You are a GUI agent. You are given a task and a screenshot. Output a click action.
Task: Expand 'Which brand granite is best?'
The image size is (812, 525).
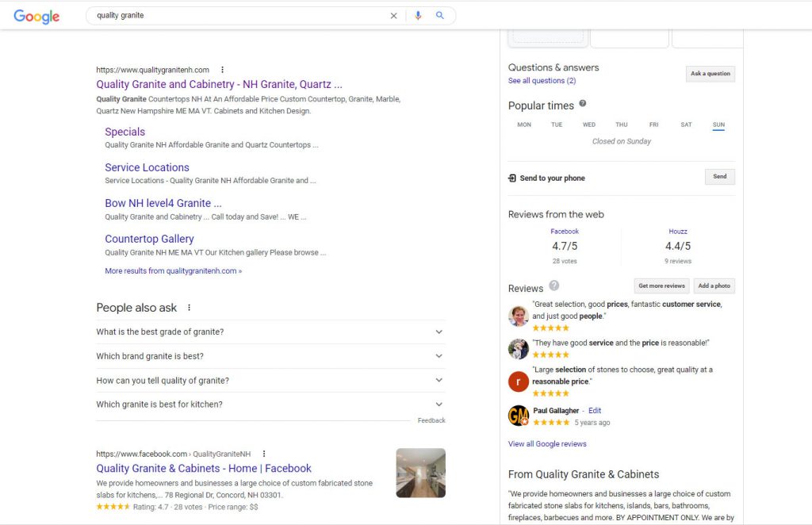click(x=270, y=356)
